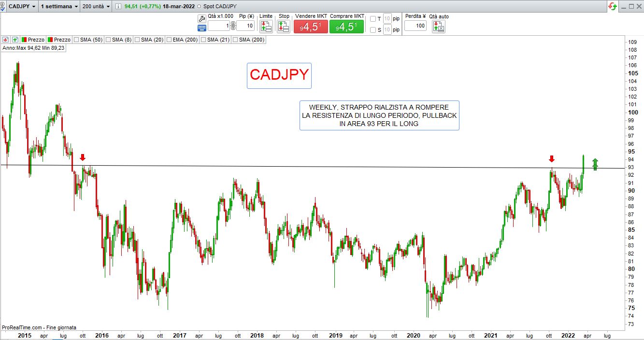Screen dimensions: 644x340
Task: Click the red down-arrow indicator icon
Action: pyautogui.click(x=6, y=40)
